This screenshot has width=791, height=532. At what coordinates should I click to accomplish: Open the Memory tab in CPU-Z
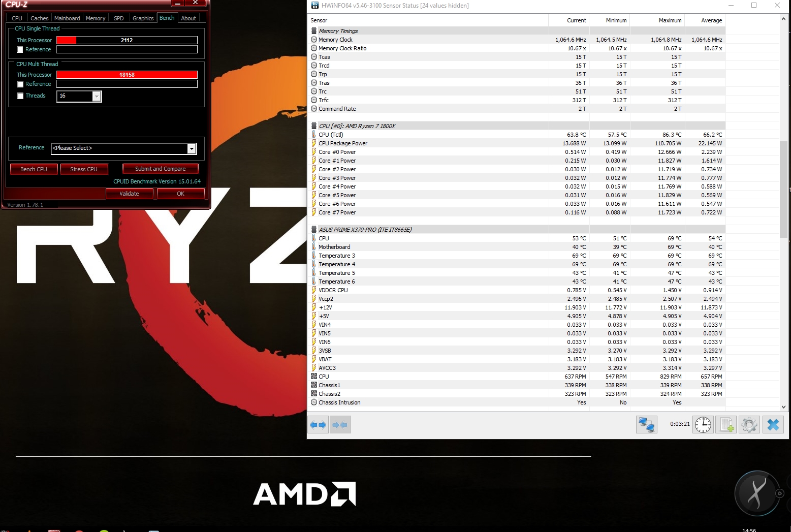(x=96, y=18)
